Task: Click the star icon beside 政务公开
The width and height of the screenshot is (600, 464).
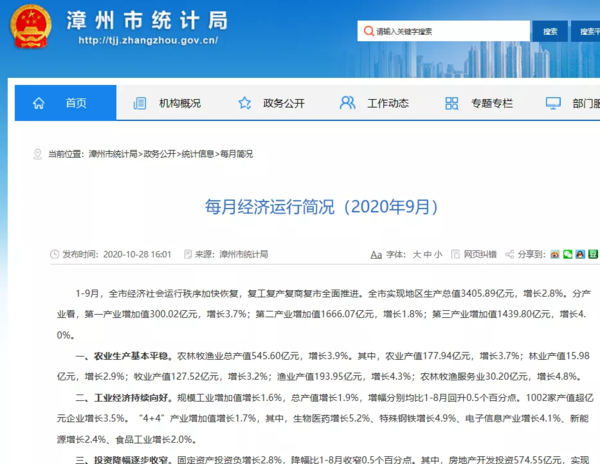Action: click(x=245, y=103)
